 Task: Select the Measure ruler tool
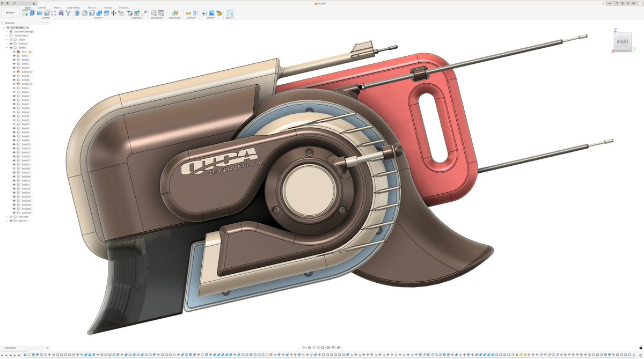tap(188, 13)
